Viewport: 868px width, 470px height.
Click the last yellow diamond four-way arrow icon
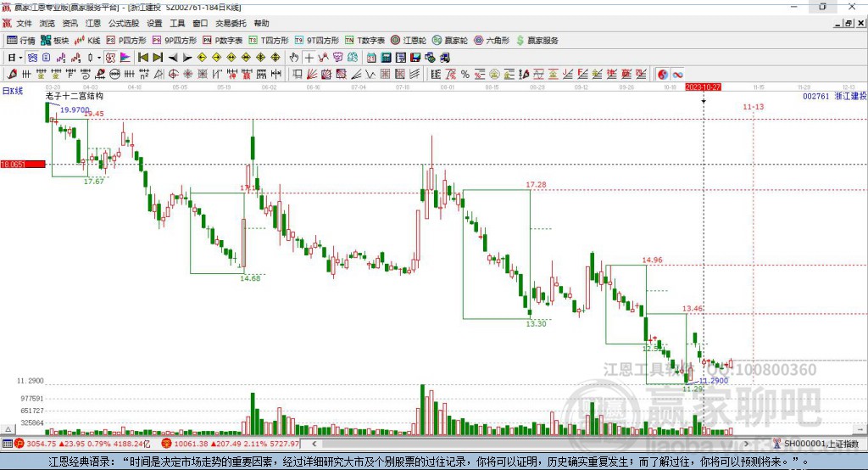click(x=275, y=58)
